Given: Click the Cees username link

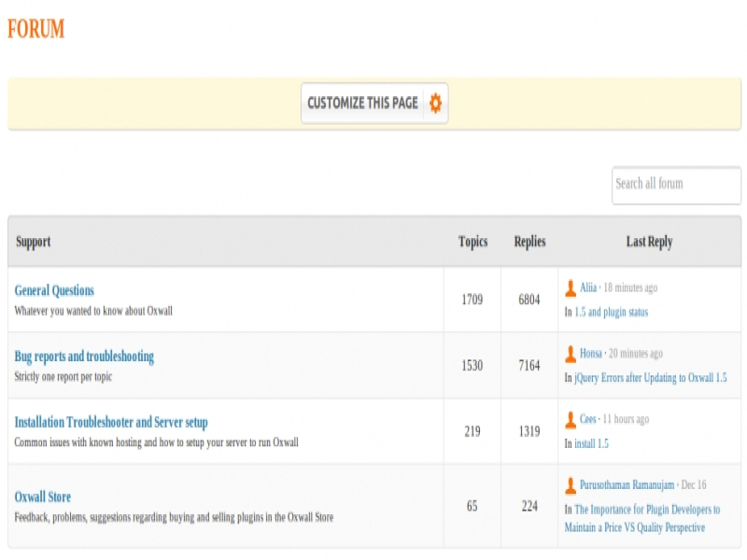Looking at the screenshot, I should tap(588, 420).
